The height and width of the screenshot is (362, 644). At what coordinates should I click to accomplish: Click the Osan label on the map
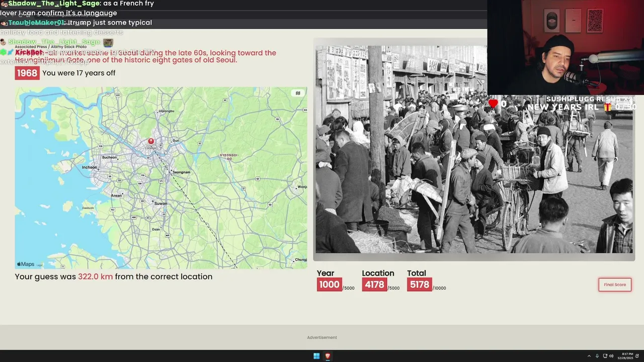coord(156,230)
